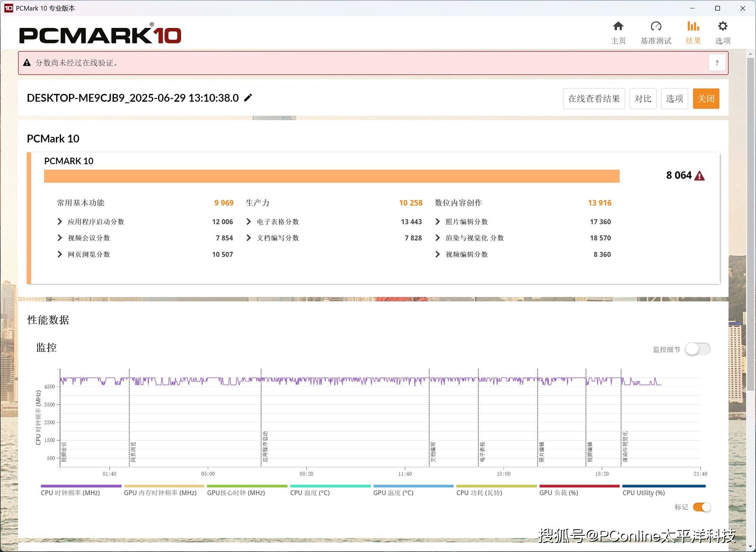Click the red warning triangle beside 8 064

pos(700,176)
